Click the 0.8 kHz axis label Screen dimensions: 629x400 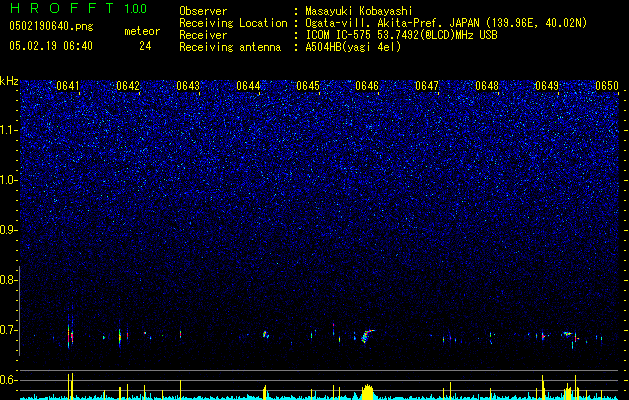coord(8,280)
